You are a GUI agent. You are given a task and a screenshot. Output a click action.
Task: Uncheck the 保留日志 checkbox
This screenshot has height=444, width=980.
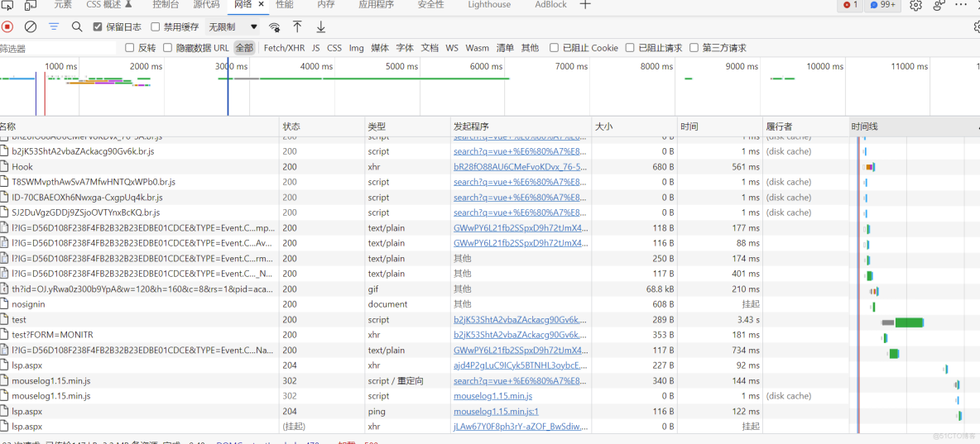coord(98,27)
